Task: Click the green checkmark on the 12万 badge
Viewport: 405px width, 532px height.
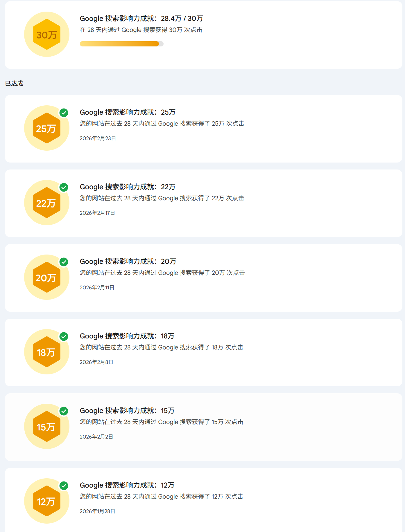Action: pos(64,486)
